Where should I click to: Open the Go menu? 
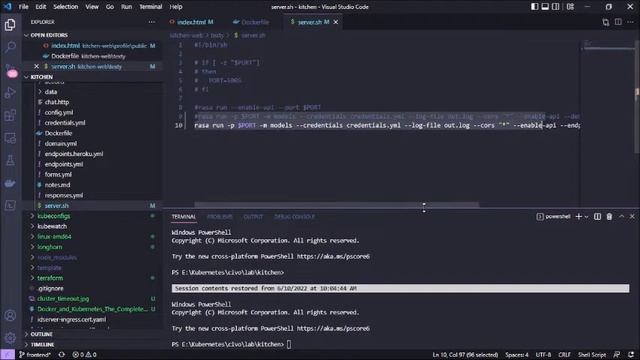[110, 7]
